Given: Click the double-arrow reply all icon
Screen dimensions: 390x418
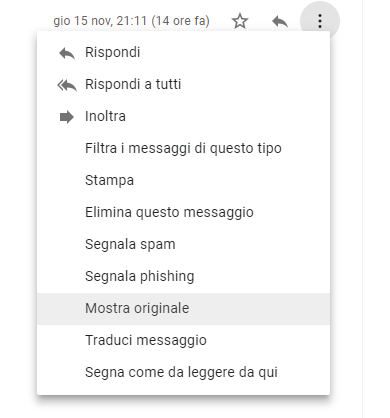Looking at the screenshot, I should (67, 85).
